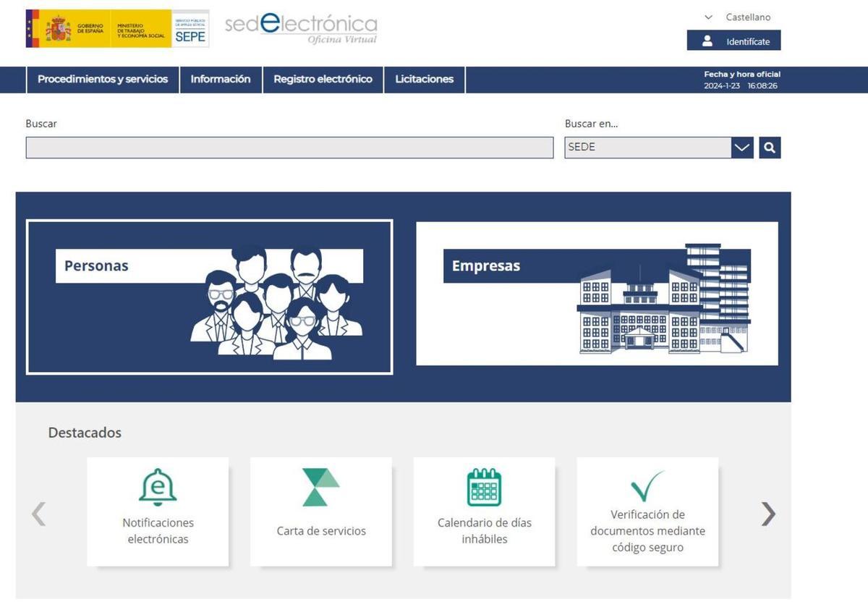Advance the Destacados carousel with right arrow
This screenshot has height=607, width=868.
[x=767, y=514]
